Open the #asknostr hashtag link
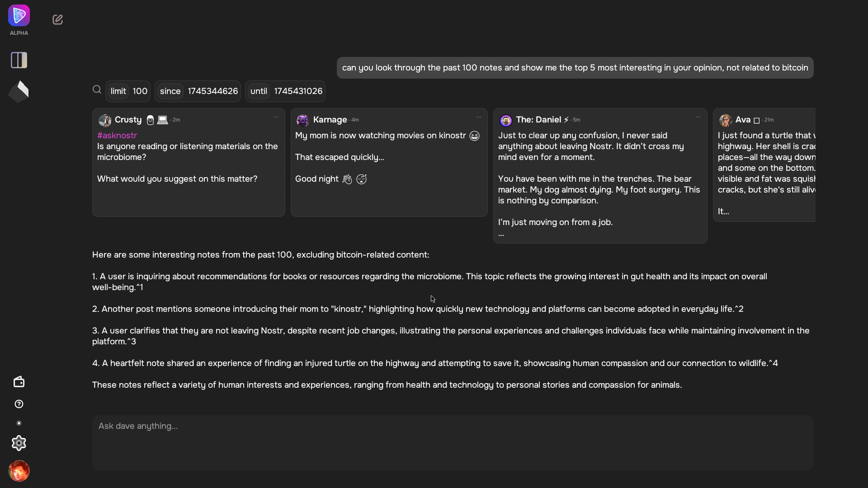The width and height of the screenshot is (868, 488). click(x=117, y=135)
